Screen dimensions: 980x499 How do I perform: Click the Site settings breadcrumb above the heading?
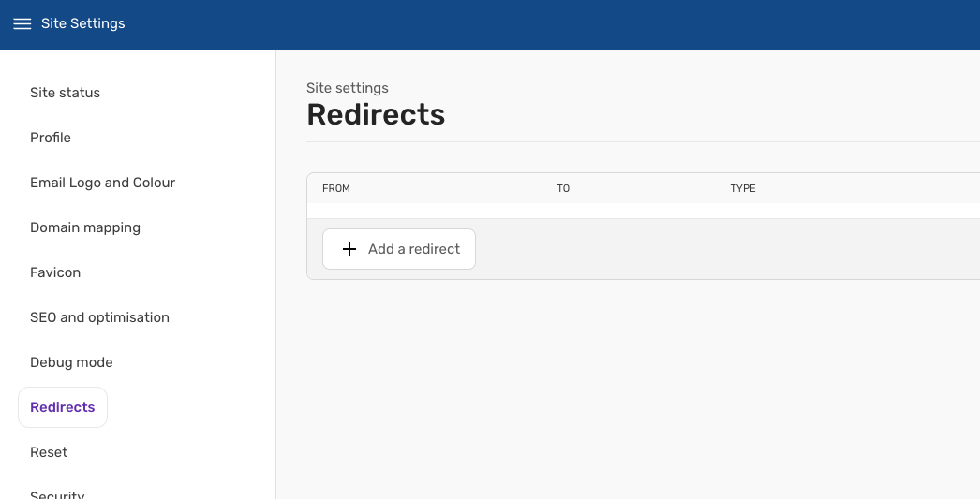pos(348,88)
